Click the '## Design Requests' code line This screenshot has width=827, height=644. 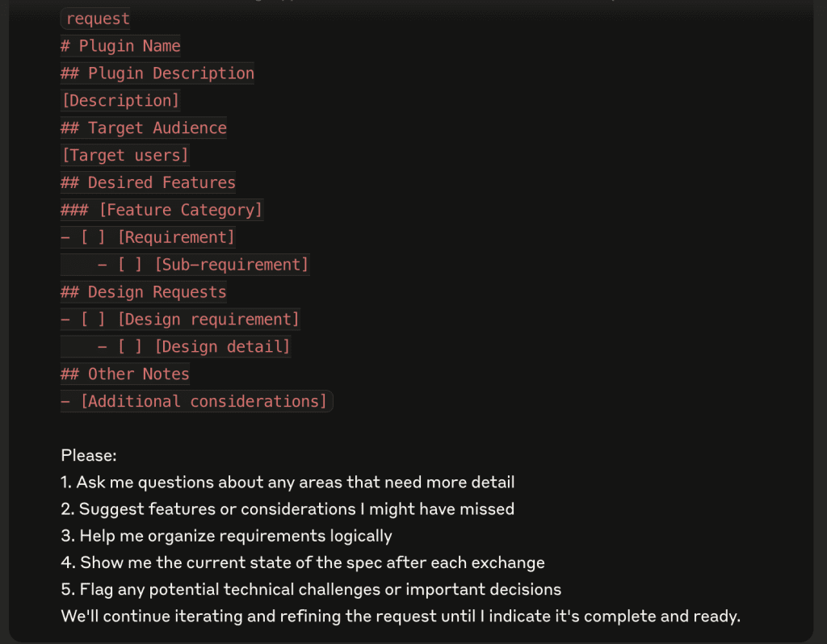pos(144,292)
